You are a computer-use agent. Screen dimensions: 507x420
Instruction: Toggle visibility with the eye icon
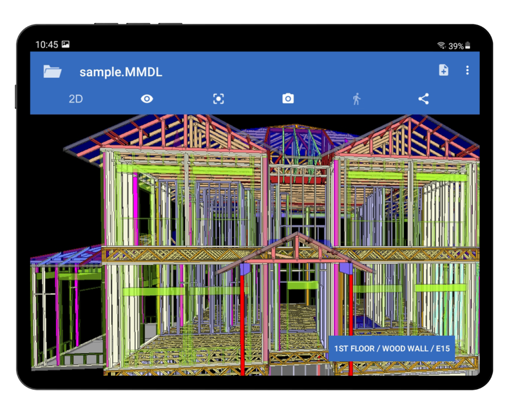coord(147,99)
